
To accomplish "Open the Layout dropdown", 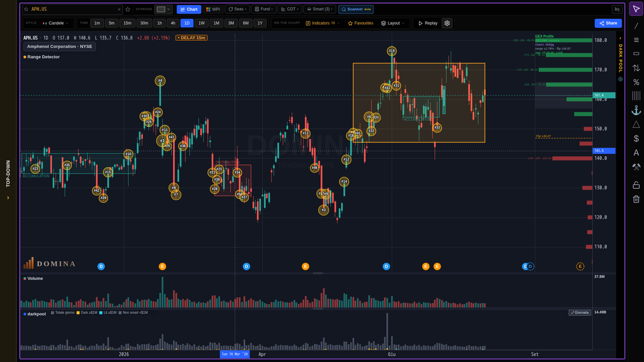I will [393, 23].
